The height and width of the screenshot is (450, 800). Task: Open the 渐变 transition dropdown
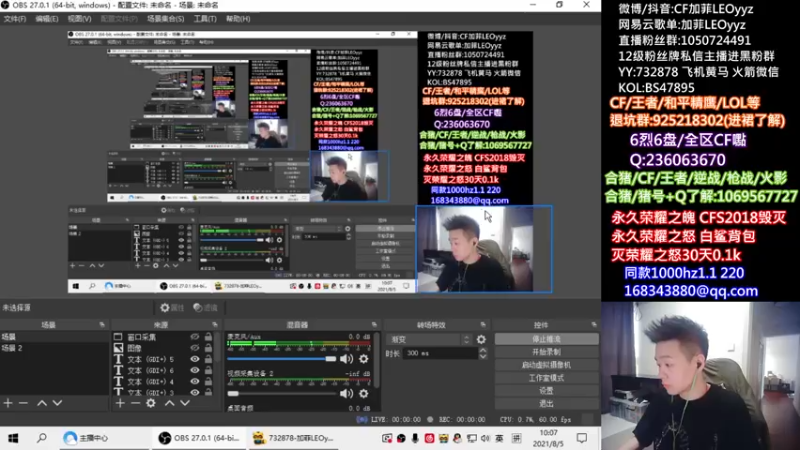(430, 339)
